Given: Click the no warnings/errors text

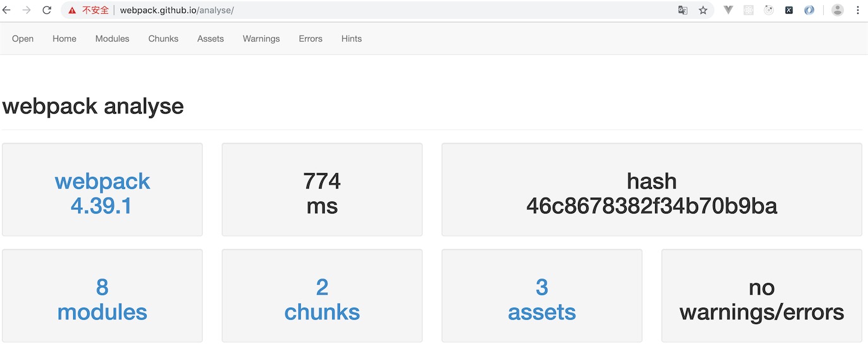Looking at the screenshot, I should pyautogui.click(x=762, y=299).
